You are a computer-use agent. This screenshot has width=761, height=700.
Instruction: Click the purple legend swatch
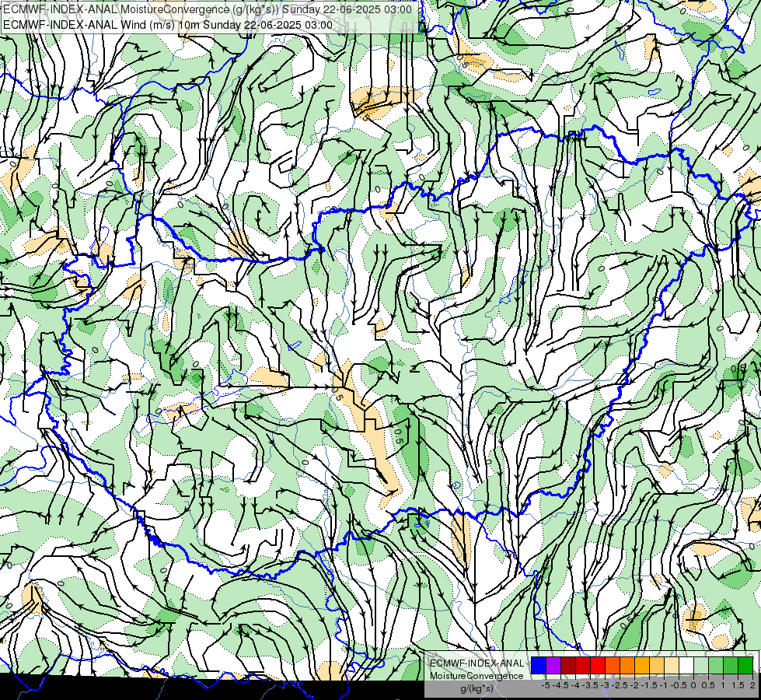553,665
